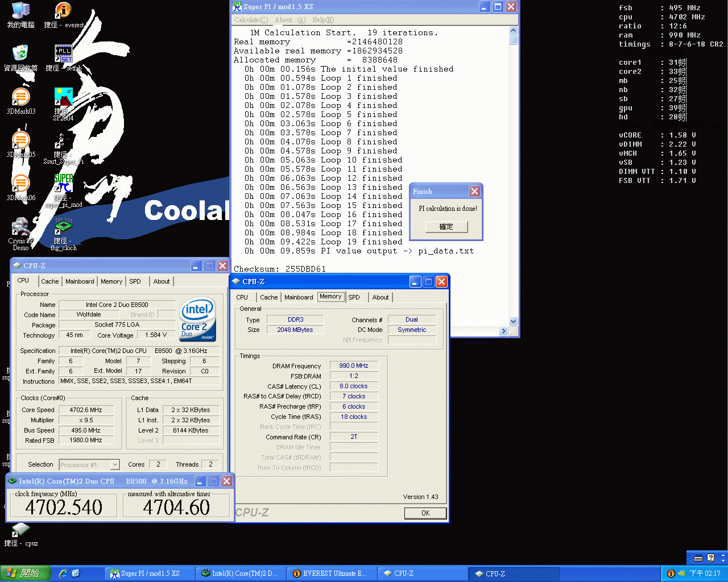Click the Windows Start button

pyautogui.click(x=26, y=573)
